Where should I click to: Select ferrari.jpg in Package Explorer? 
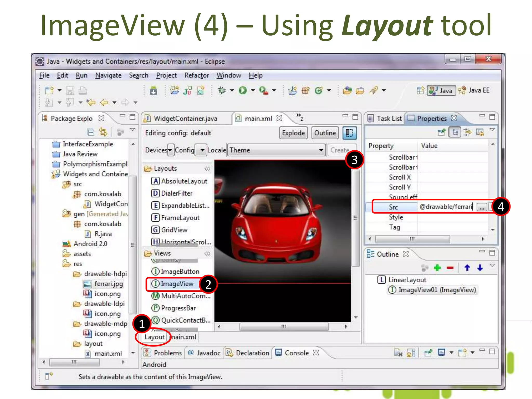click(103, 284)
